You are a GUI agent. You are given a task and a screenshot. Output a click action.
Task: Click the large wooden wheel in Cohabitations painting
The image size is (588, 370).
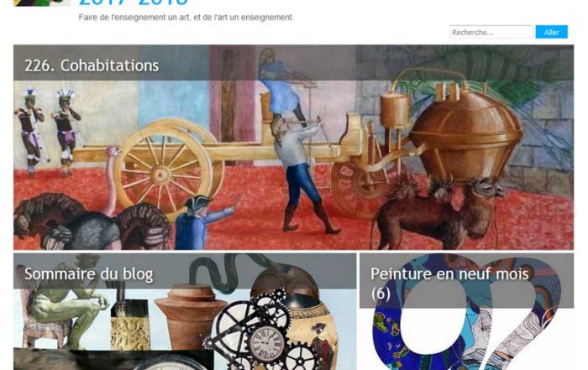point(162,175)
